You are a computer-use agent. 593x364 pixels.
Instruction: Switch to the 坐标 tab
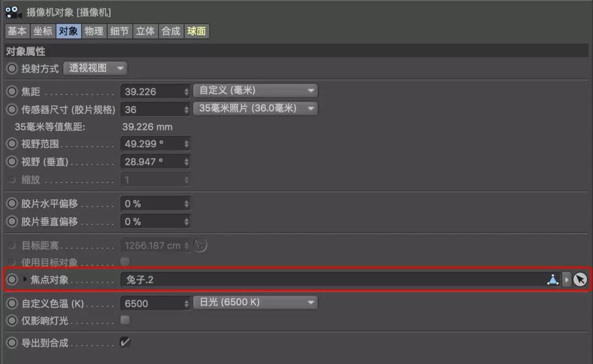click(x=43, y=31)
